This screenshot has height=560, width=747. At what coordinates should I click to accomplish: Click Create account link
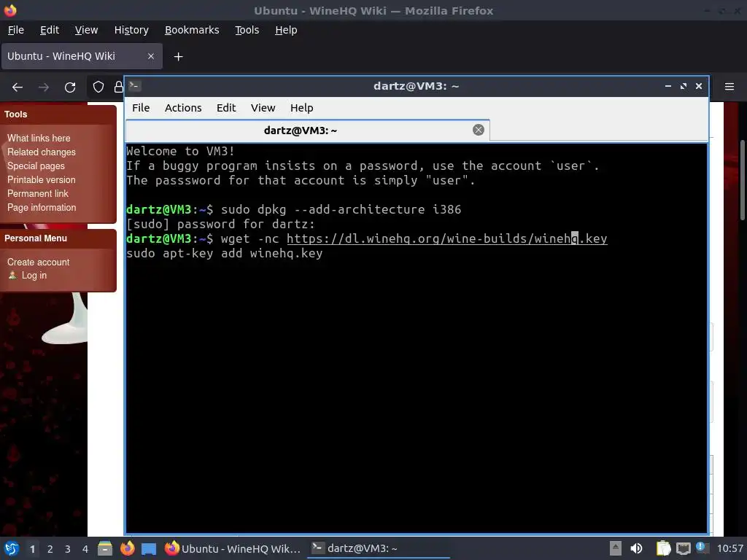[38, 262]
